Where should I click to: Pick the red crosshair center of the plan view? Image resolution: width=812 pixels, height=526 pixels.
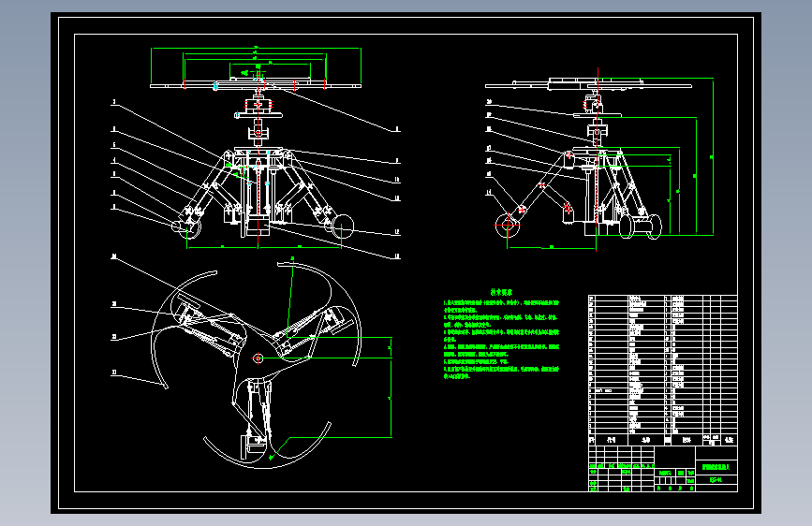click(x=258, y=358)
